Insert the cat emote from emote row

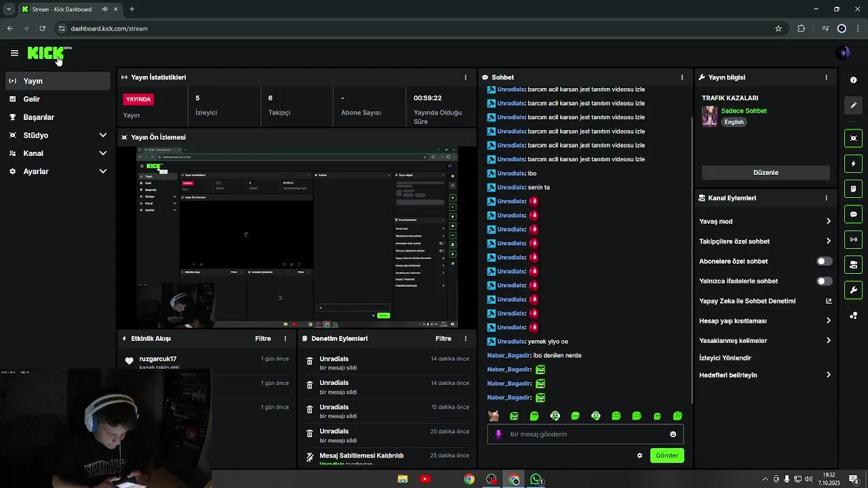click(x=494, y=415)
